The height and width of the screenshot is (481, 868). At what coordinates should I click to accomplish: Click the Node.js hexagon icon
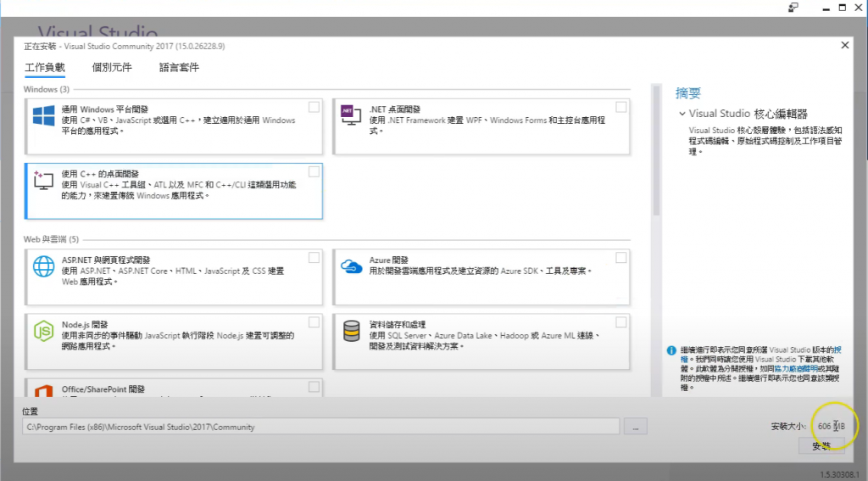[x=44, y=331]
